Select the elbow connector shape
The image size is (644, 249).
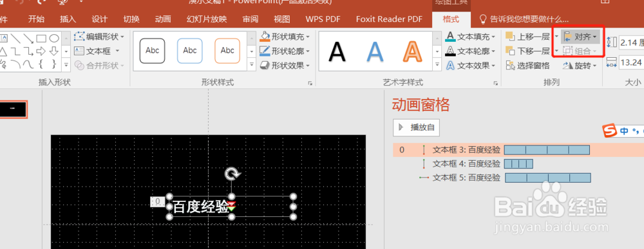pos(15,51)
